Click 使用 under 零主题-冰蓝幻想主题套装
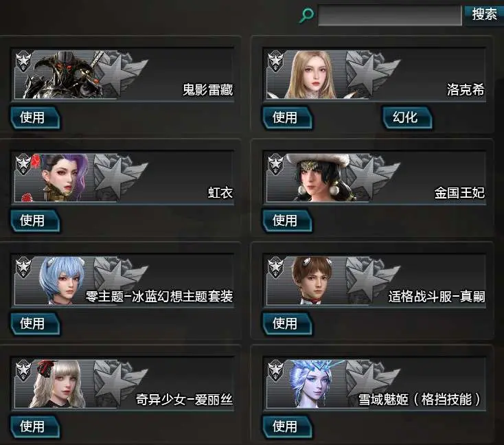Viewport: 504px width, 445px height. coord(35,323)
